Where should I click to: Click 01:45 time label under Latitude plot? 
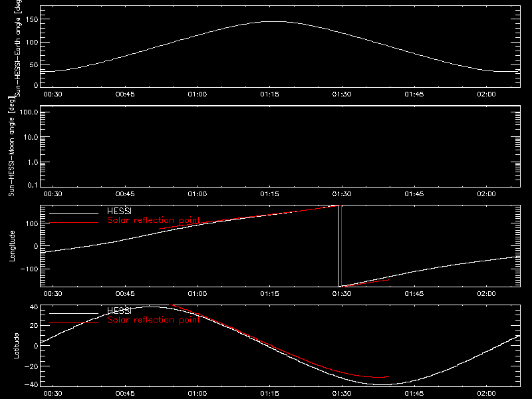pyautogui.click(x=414, y=394)
